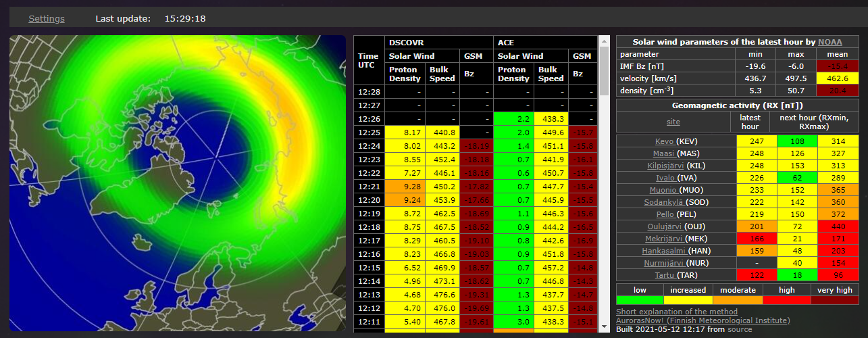Open the Settings link

[47, 18]
